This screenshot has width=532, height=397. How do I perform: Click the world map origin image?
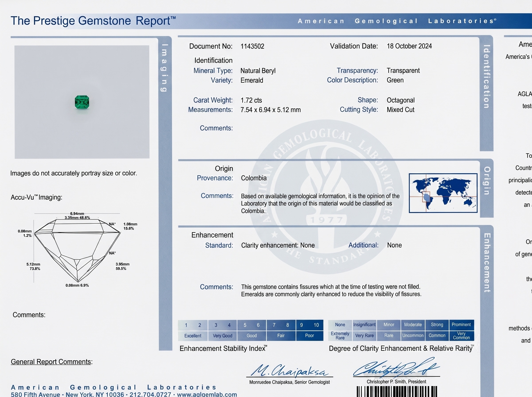443,193
